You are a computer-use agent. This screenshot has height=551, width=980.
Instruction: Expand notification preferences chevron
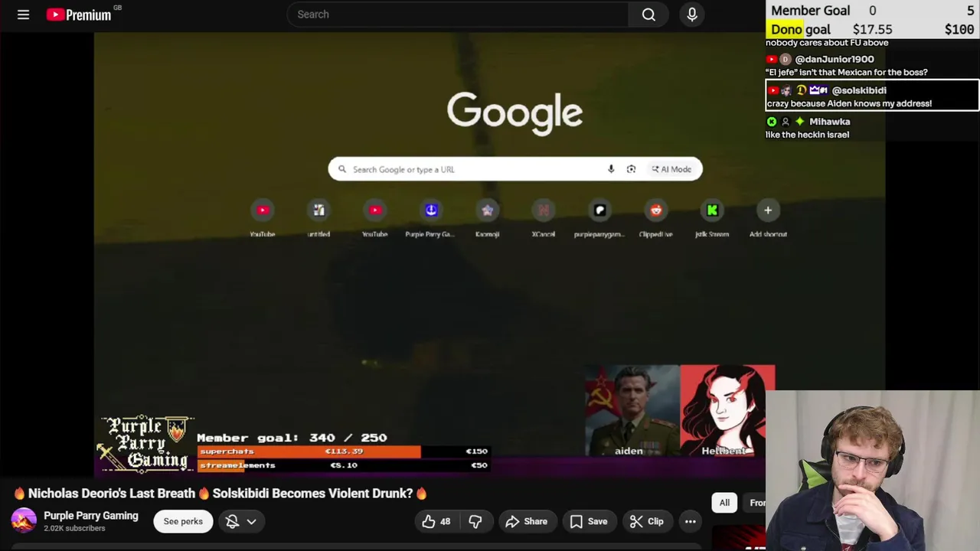coord(251,521)
